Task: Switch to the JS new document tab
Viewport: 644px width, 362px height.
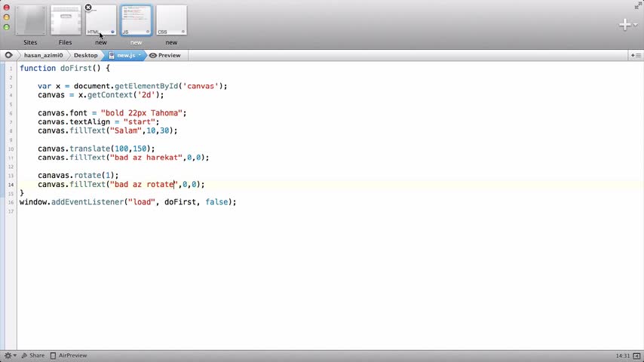Action: [136, 20]
